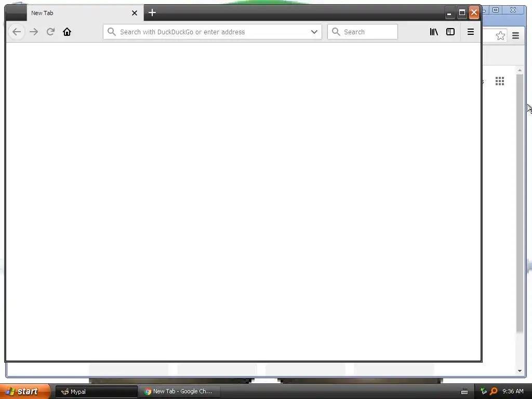Toggle the sidebar icon in Mypal
532x399 pixels.
450,32
